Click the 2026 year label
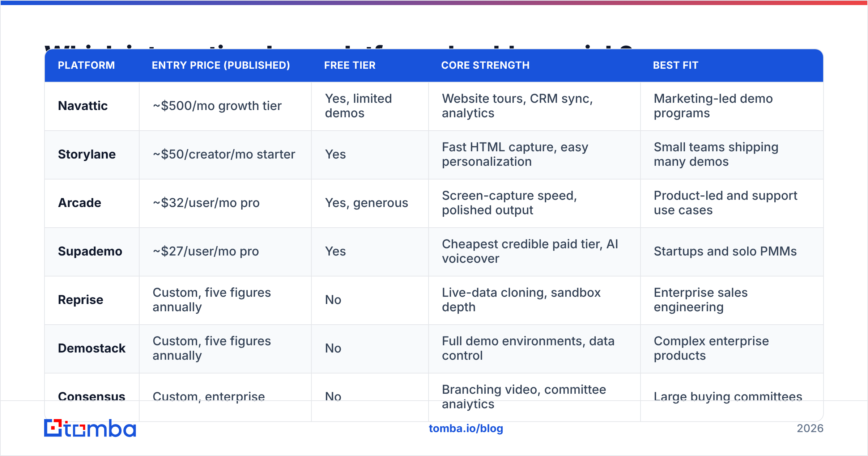The height and width of the screenshot is (456, 868). click(810, 428)
